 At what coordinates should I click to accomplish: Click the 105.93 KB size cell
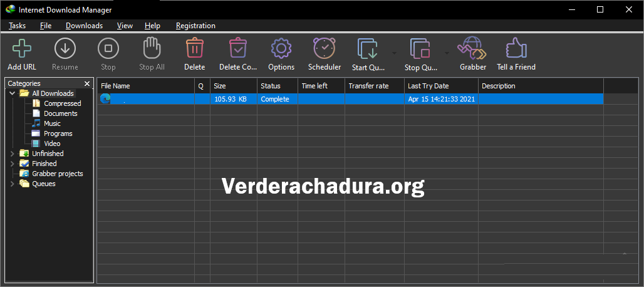click(x=234, y=99)
